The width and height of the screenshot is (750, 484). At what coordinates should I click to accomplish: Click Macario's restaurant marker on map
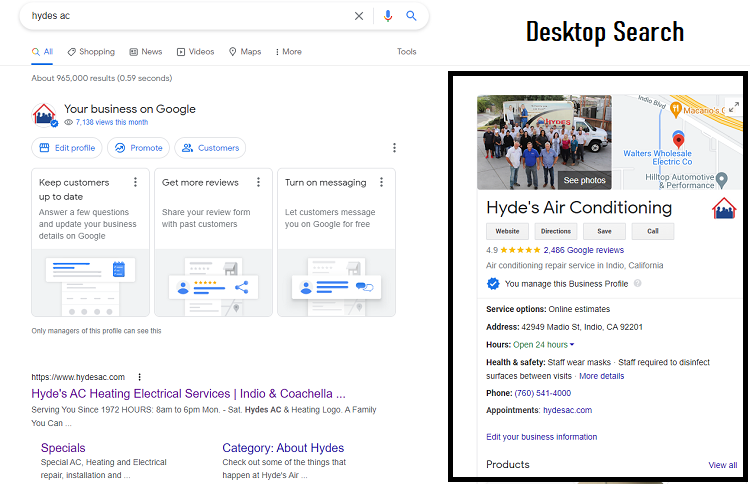pyautogui.click(x=675, y=110)
